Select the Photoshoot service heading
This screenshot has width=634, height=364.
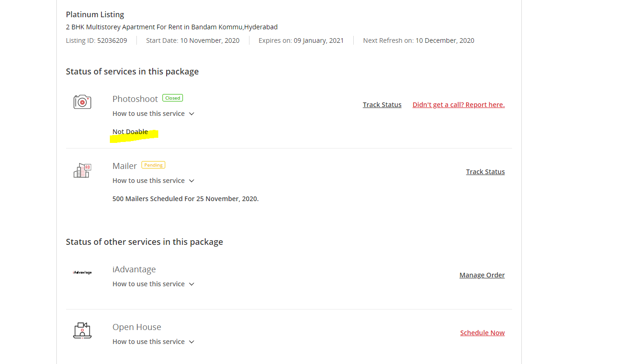pos(135,99)
